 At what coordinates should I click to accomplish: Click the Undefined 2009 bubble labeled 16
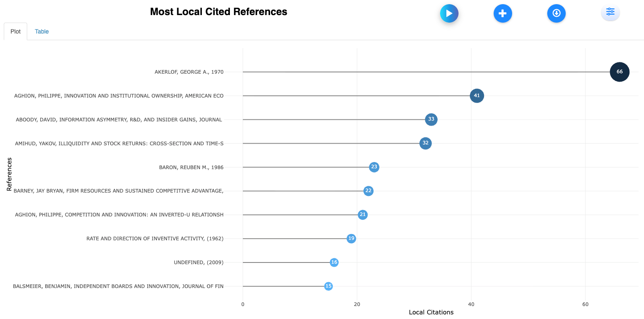coord(334,262)
